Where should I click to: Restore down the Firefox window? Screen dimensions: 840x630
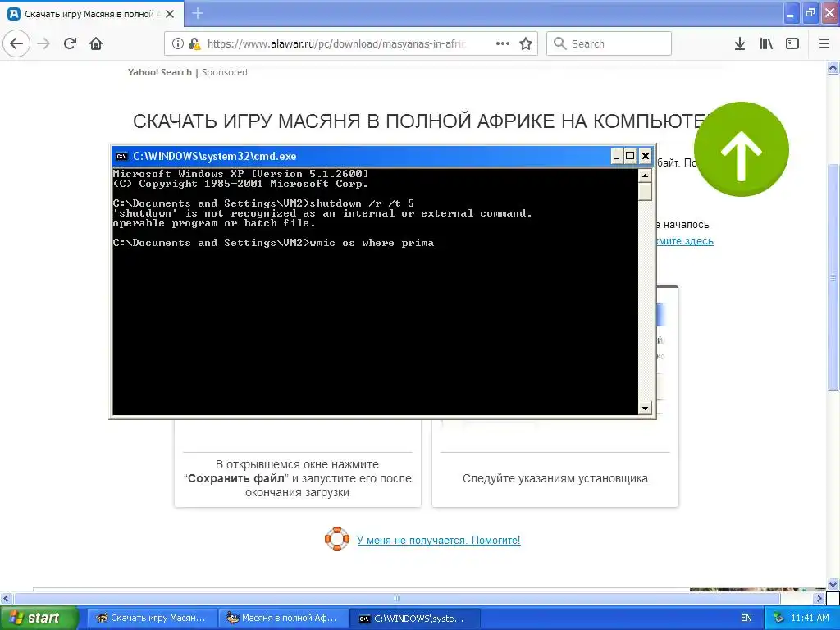click(x=810, y=13)
